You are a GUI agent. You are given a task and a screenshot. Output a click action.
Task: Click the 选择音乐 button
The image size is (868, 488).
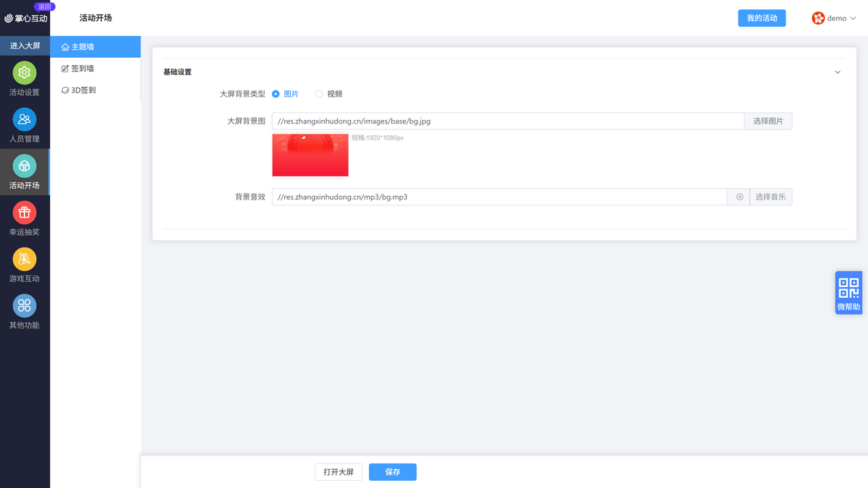coord(771,197)
